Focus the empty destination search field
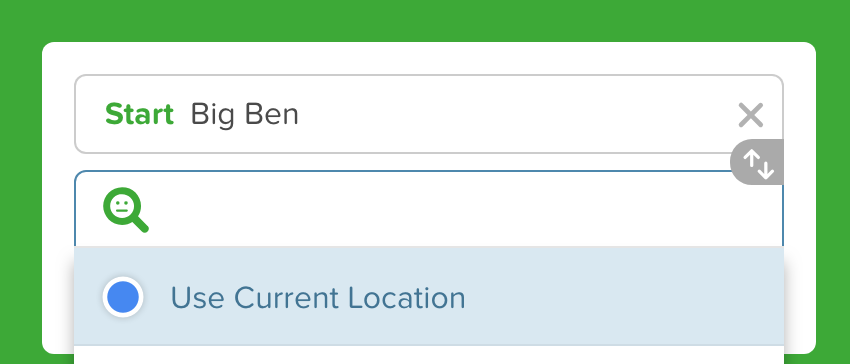Screen dimensions: 850x364 [429, 209]
